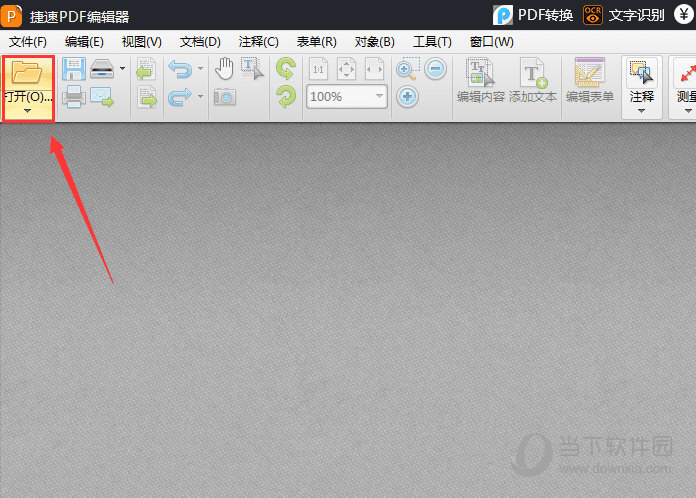This screenshot has height=498, width=696.
Task: Open the 对象(B) menu
Action: tap(375, 42)
